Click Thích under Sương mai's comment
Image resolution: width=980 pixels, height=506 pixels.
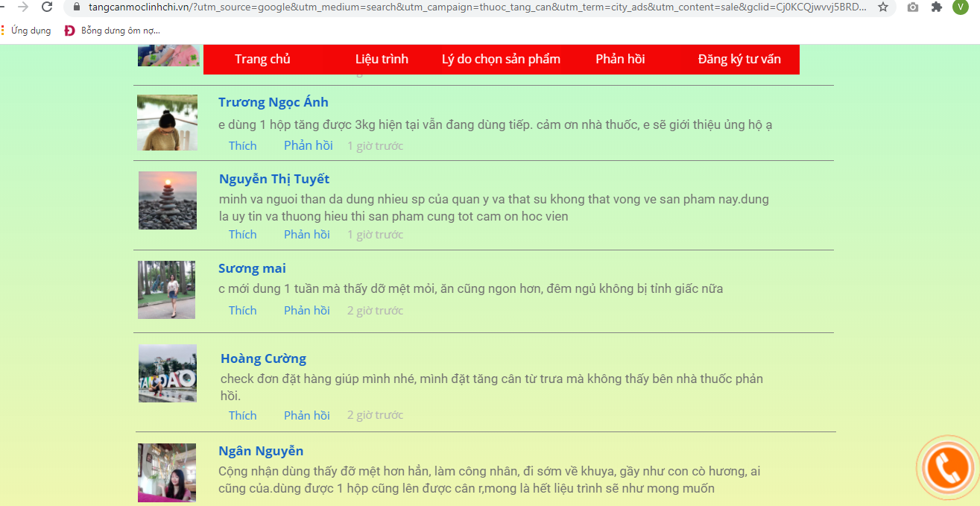point(242,310)
